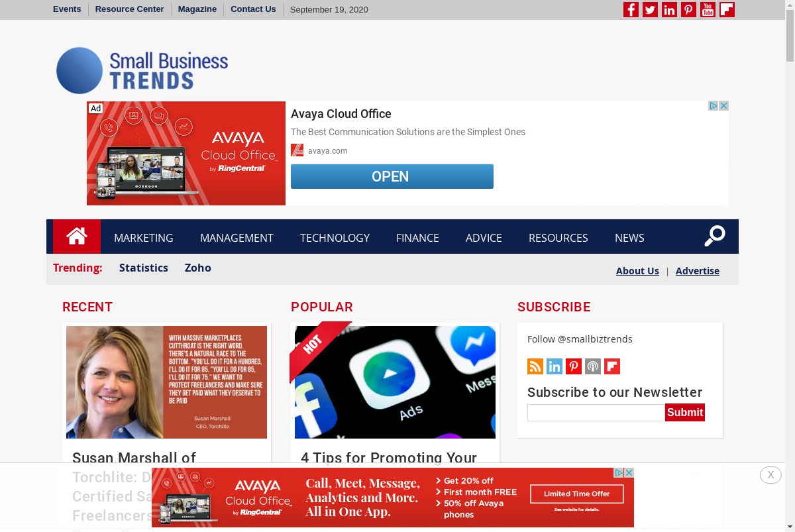Submit the newsletter subscription

pos(685,412)
